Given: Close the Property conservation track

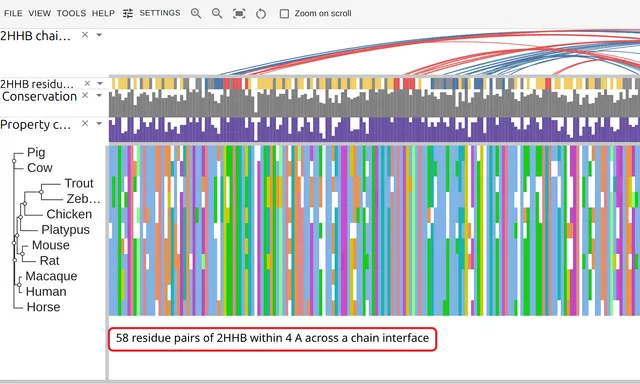Looking at the screenshot, I should [x=85, y=123].
